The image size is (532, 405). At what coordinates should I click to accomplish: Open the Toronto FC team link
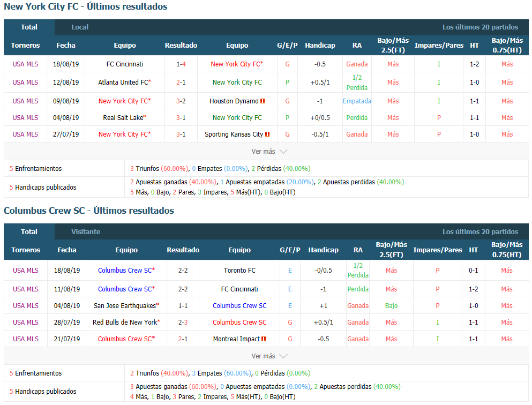click(x=239, y=271)
